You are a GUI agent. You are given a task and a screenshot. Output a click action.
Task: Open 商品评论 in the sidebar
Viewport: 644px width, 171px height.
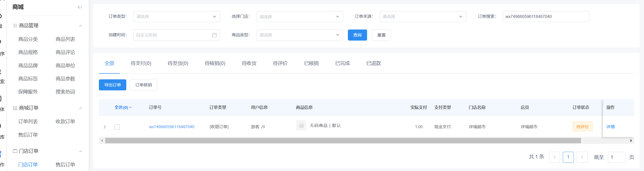65,52
